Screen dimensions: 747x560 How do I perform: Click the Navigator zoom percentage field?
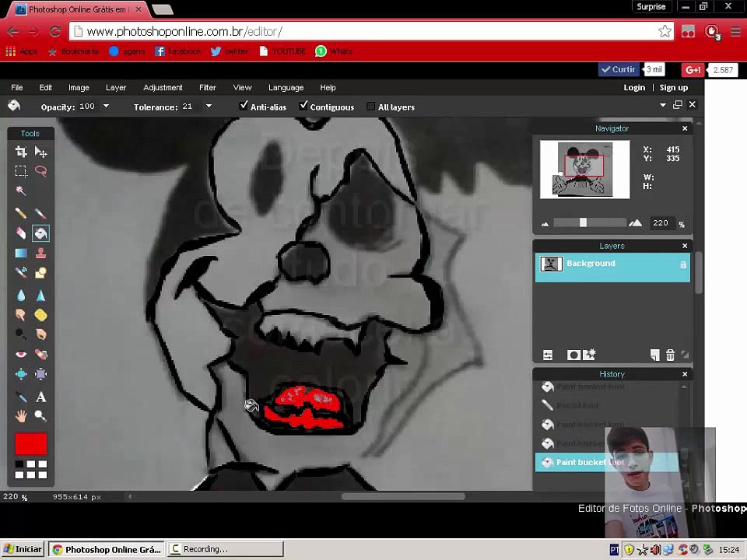click(662, 223)
